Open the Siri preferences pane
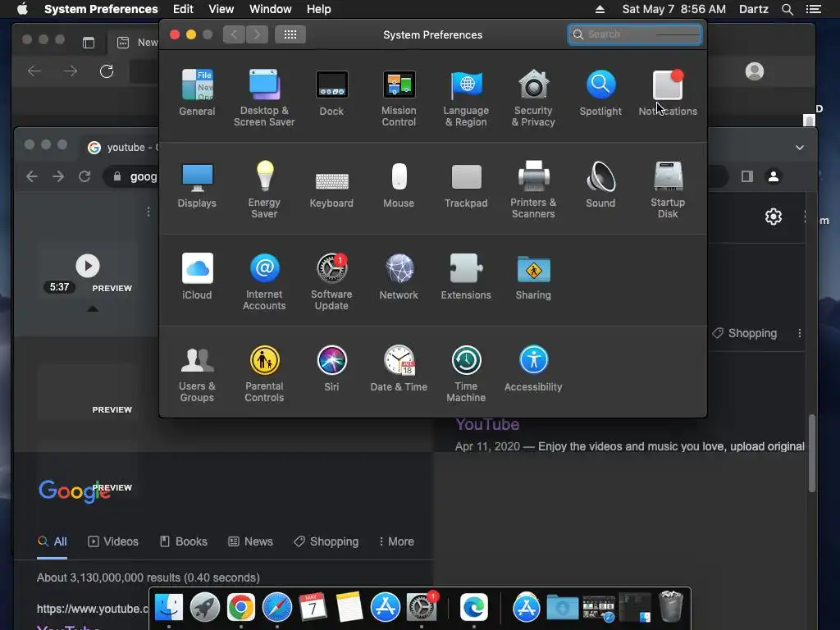The height and width of the screenshot is (630, 840). pyautogui.click(x=331, y=368)
